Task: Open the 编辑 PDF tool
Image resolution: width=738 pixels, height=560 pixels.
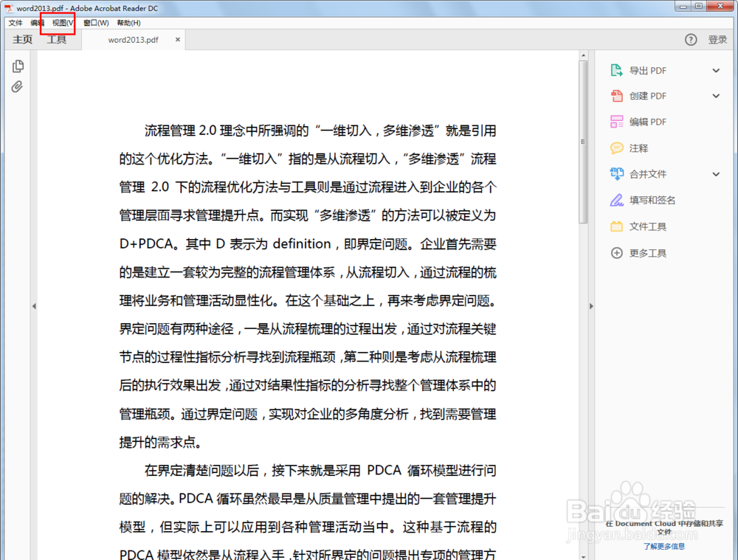Action: (647, 122)
